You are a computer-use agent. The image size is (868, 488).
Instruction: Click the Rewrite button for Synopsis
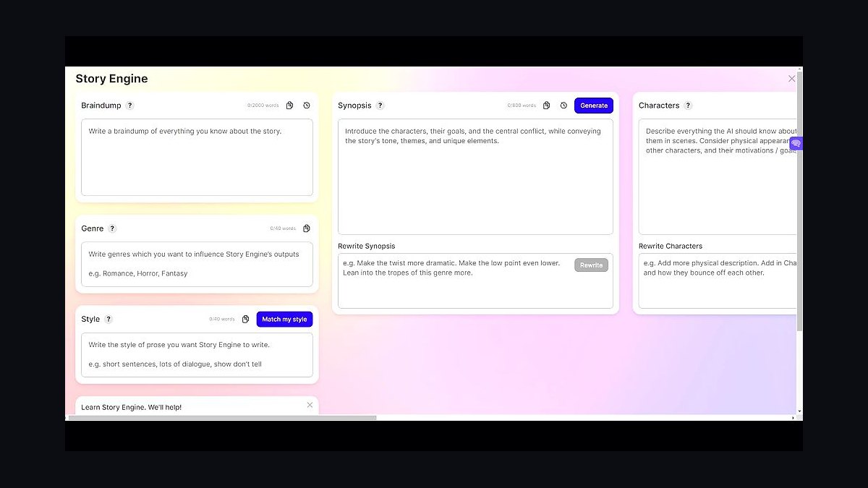pyautogui.click(x=591, y=265)
